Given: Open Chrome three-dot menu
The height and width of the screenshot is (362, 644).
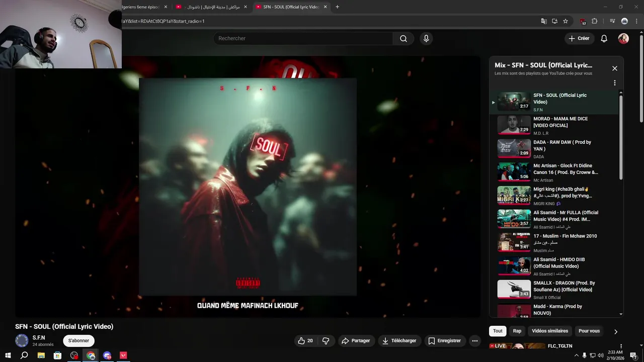Looking at the screenshot, I should click(636, 21).
